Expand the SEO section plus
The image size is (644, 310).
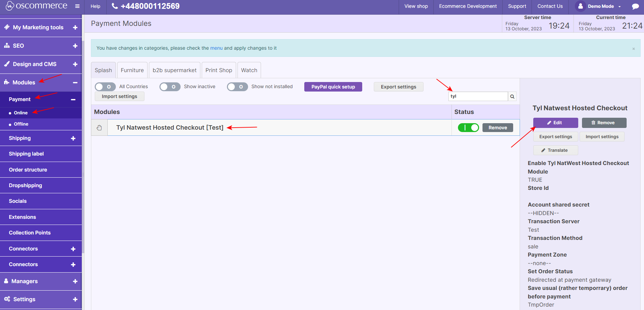75,46
